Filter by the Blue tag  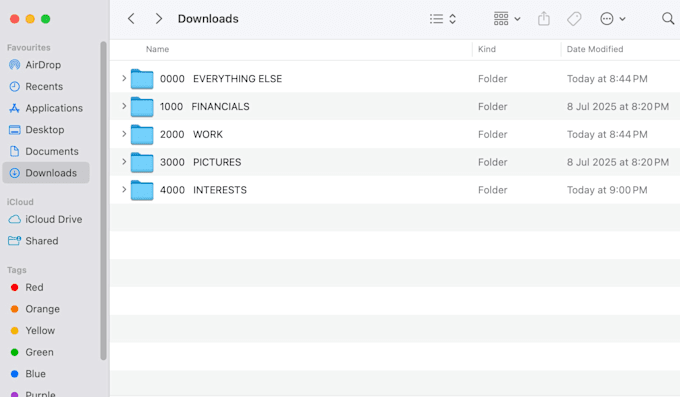coord(46,374)
